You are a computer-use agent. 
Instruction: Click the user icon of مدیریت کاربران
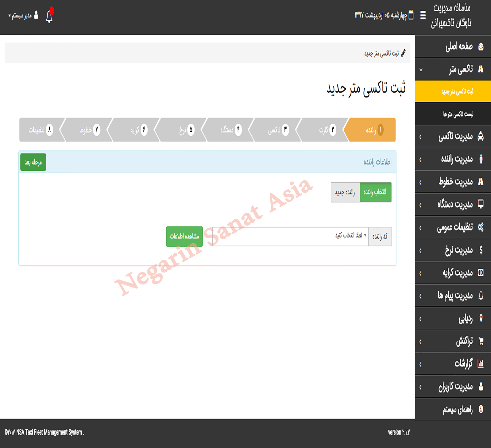point(481,387)
